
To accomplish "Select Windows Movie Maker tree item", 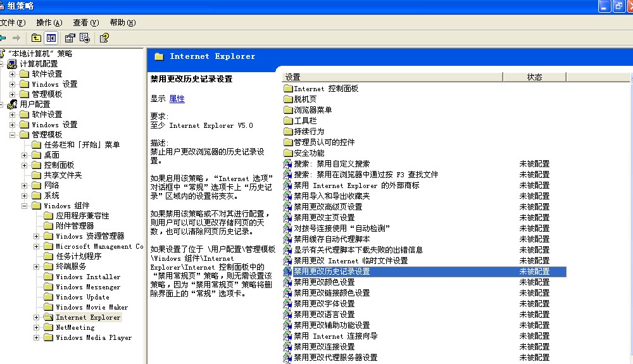I will [x=92, y=307].
